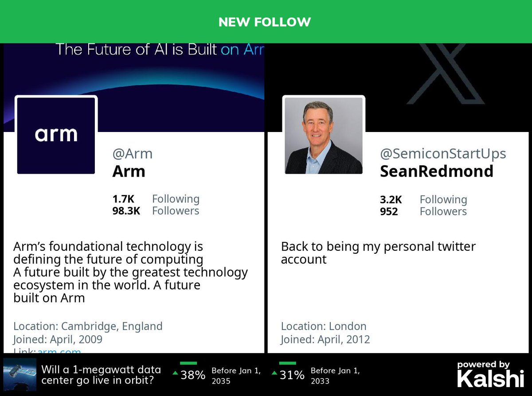The height and width of the screenshot is (396, 532).
Task: View Arm's 98.3K Followers
Action: point(156,211)
